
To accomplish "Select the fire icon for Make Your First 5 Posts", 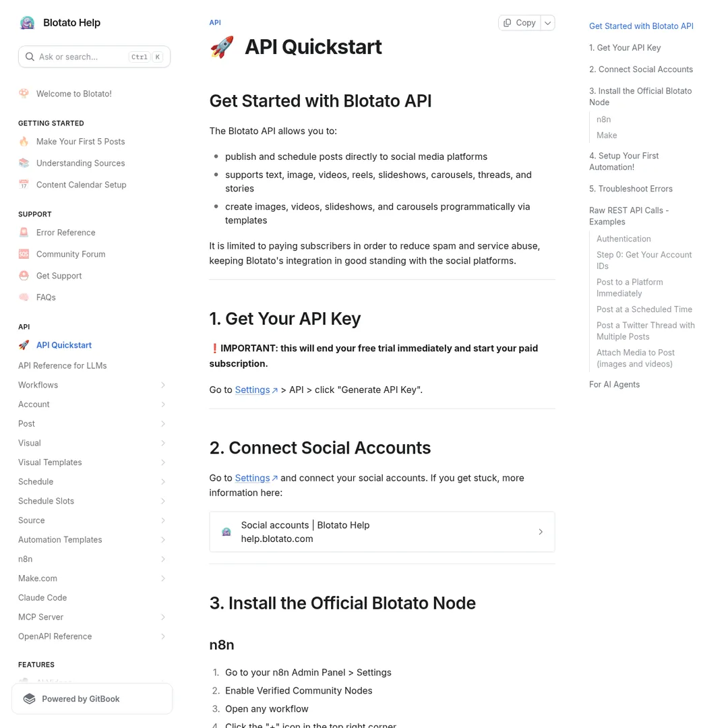I will [x=24, y=141].
